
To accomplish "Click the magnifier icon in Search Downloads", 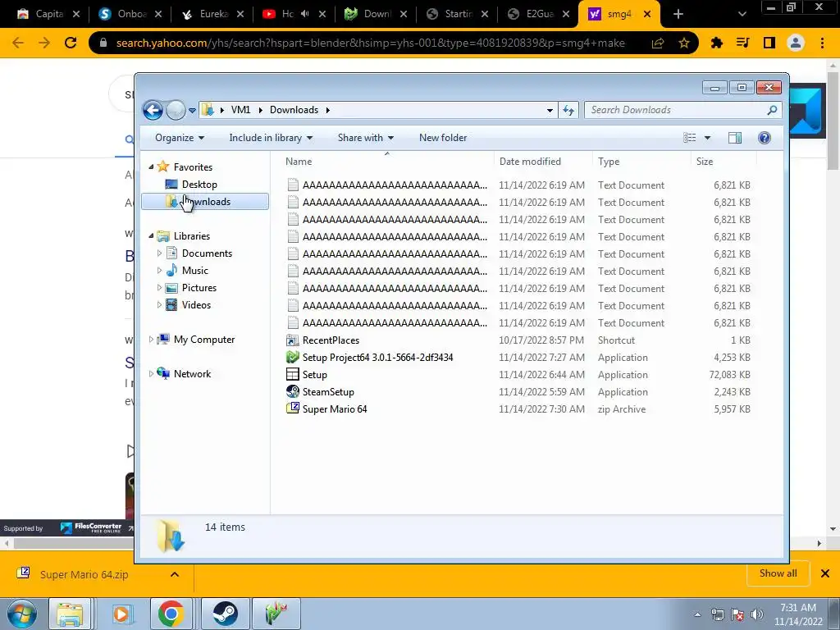I will click(x=772, y=110).
